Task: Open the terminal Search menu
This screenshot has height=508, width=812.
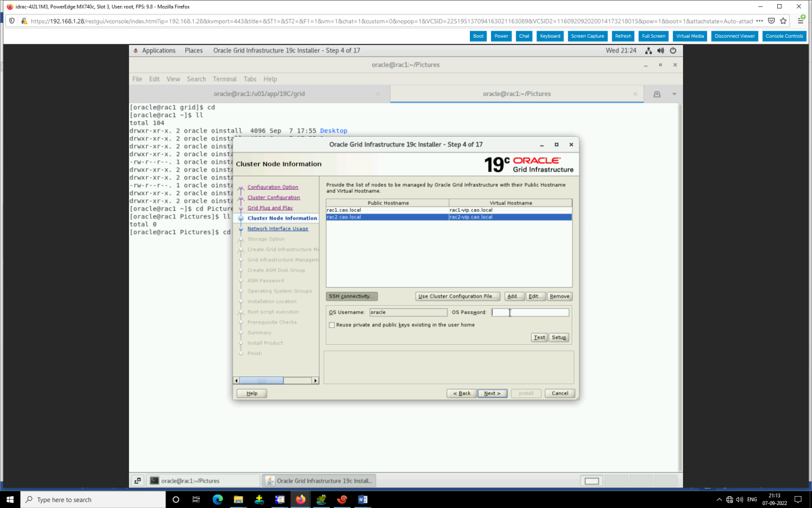Action: coord(197,79)
